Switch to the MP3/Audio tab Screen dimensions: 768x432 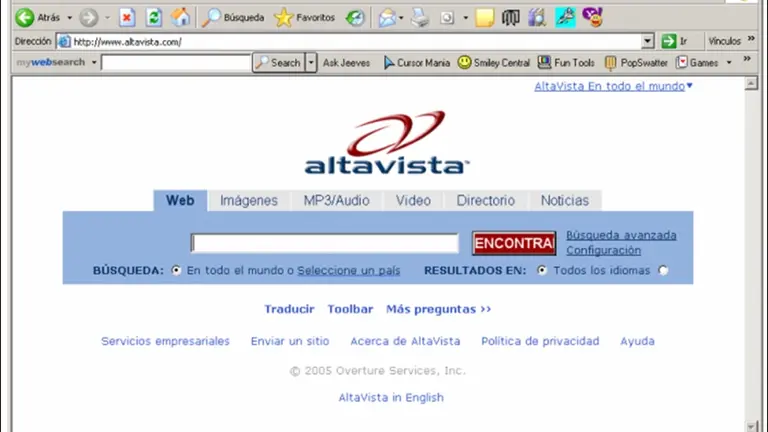(336, 200)
